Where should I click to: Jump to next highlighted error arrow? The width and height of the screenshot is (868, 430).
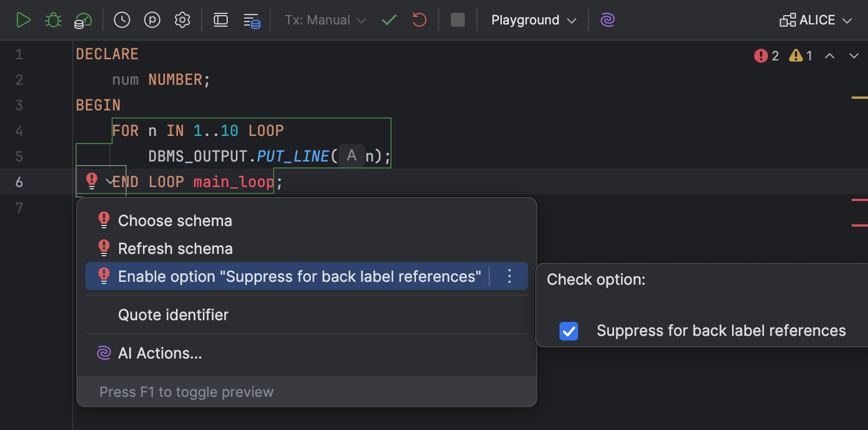(x=853, y=56)
